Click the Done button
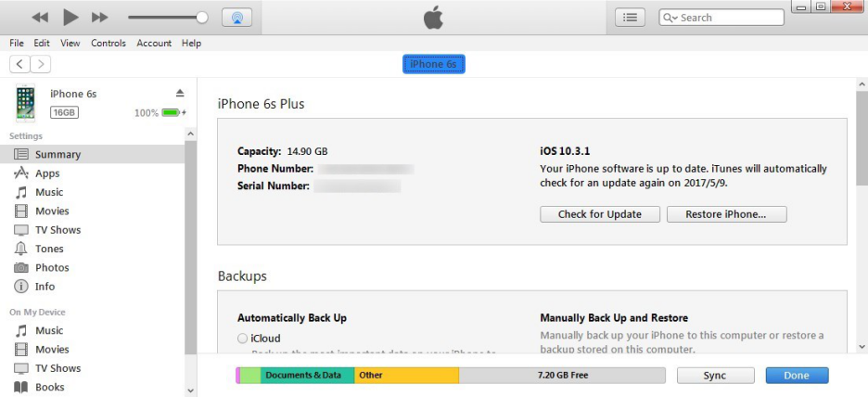This screenshot has width=868, height=397. click(x=797, y=376)
